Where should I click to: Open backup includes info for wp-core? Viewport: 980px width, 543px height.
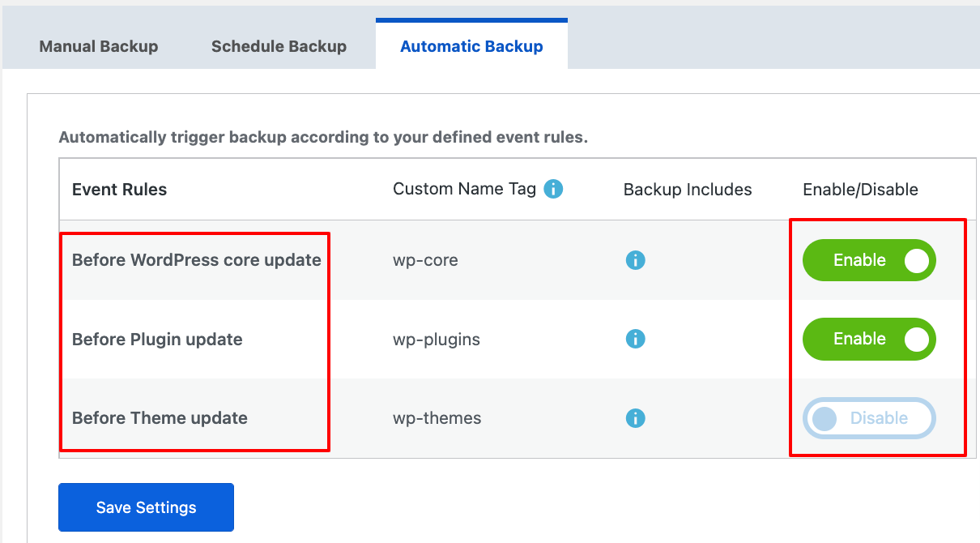(x=636, y=260)
